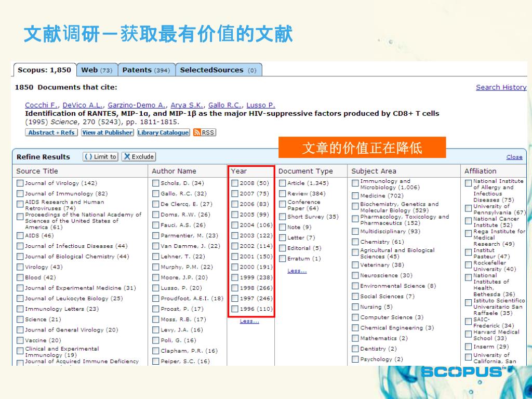Select author Levy, J.A. (16)
Viewport: 532px width, 399px height.
click(x=156, y=330)
